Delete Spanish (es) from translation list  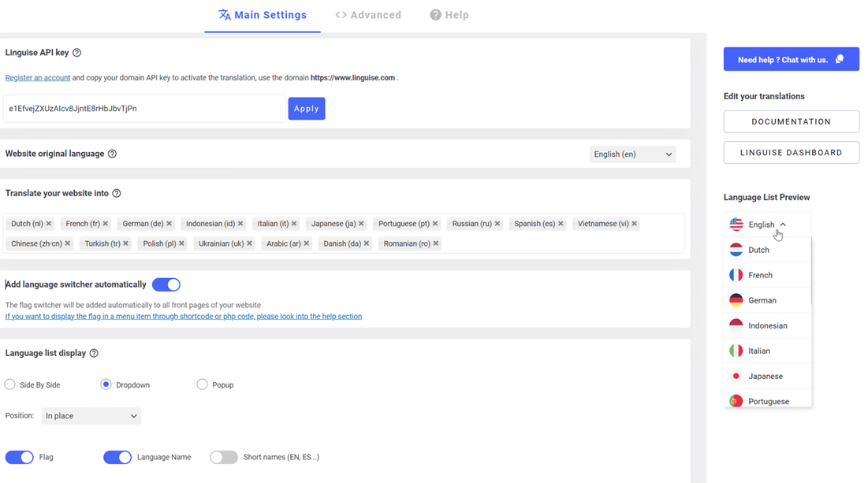pyautogui.click(x=561, y=224)
